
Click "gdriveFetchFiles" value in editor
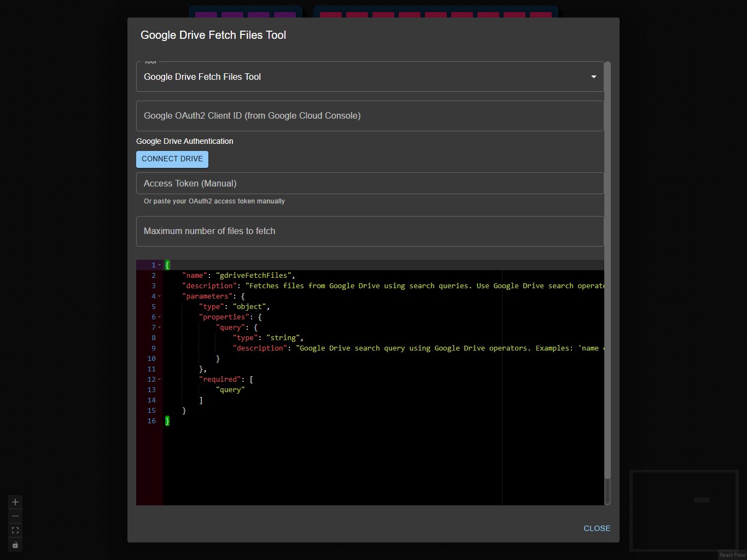click(255, 276)
